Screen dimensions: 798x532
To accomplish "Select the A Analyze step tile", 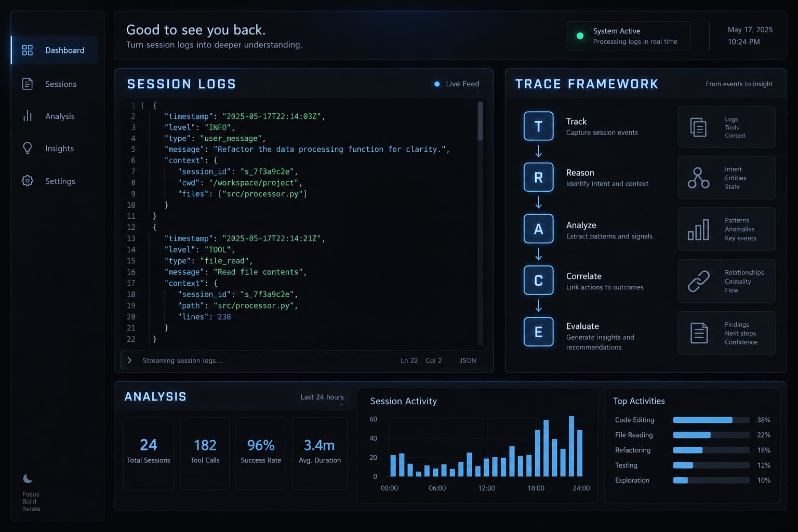I will [539, 229].
